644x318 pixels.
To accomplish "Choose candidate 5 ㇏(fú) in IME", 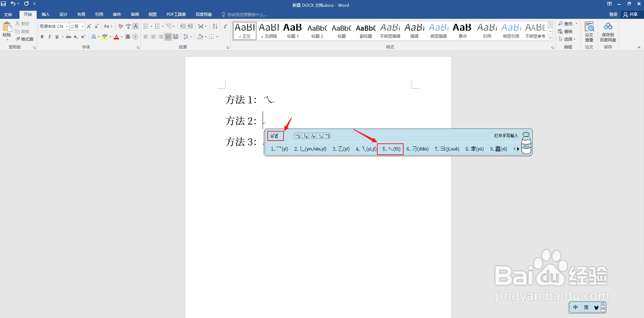I will (x=391, y=149).
